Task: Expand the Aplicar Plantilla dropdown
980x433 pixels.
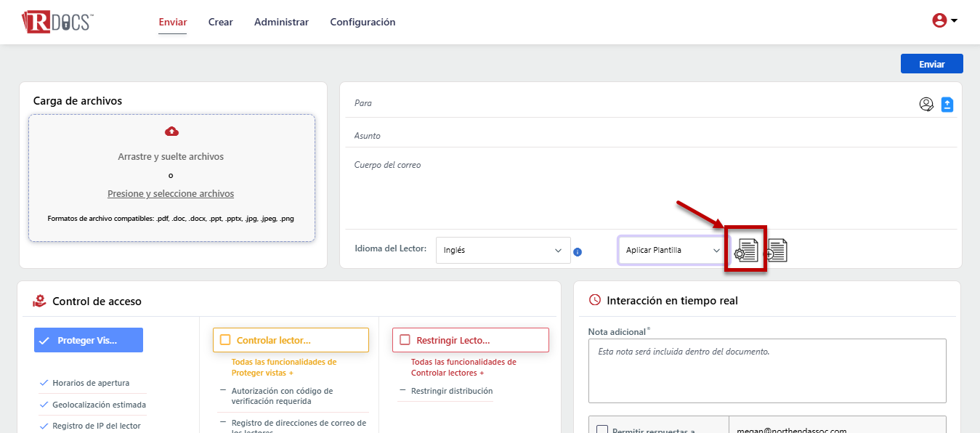Action: 672,250
